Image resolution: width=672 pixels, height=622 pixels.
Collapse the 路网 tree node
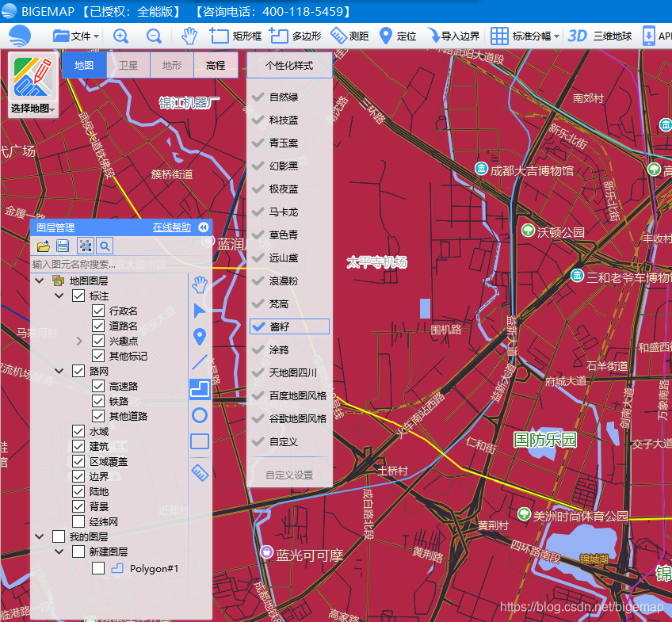coord(59,371)
